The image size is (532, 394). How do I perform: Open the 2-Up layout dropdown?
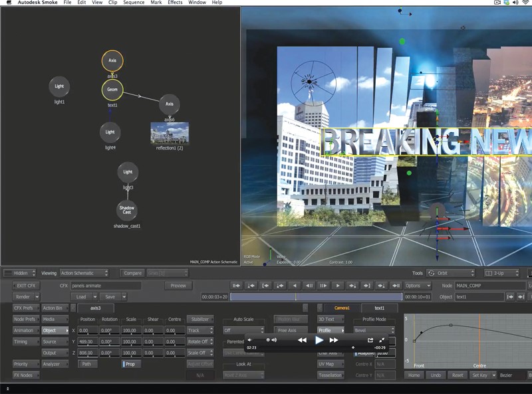501,273
